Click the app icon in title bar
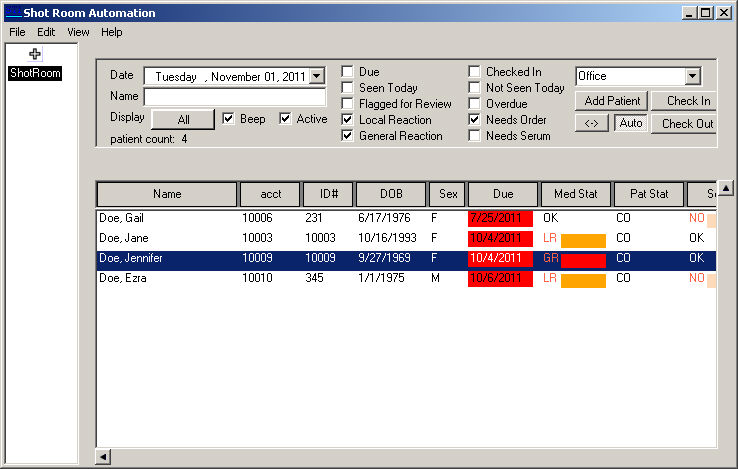Image resolution: width=738 pixels, height=469 pixels. [13, 12]
